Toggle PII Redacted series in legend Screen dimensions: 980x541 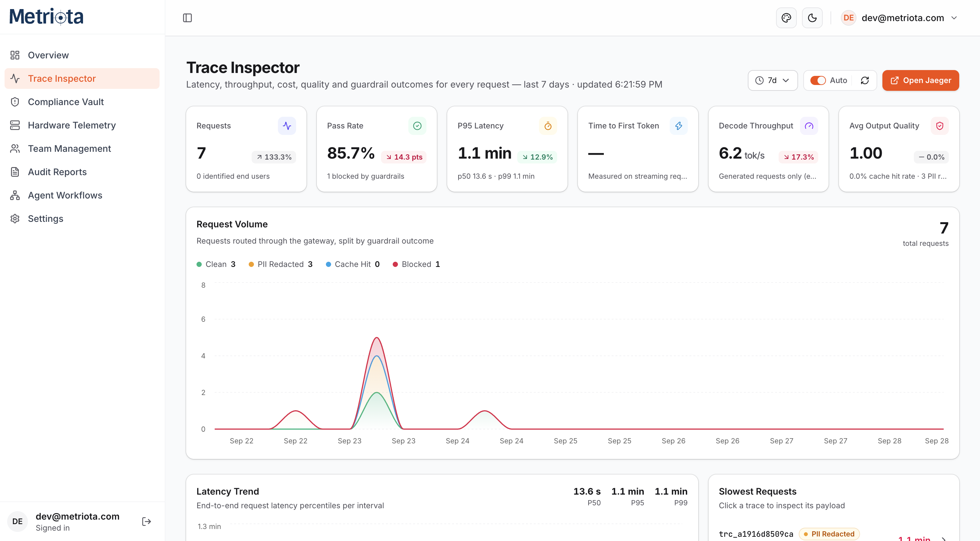pyautogui.click(x=281, y=264)
